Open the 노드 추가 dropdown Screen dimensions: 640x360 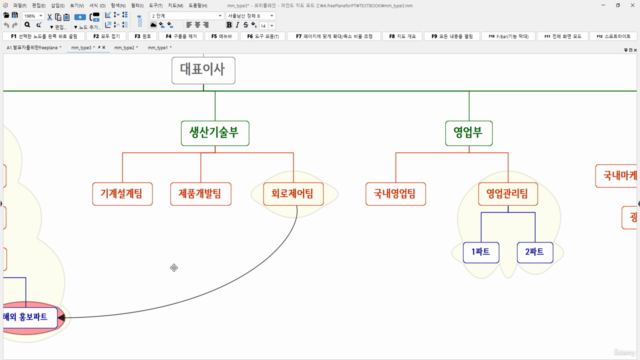[87, 27]
